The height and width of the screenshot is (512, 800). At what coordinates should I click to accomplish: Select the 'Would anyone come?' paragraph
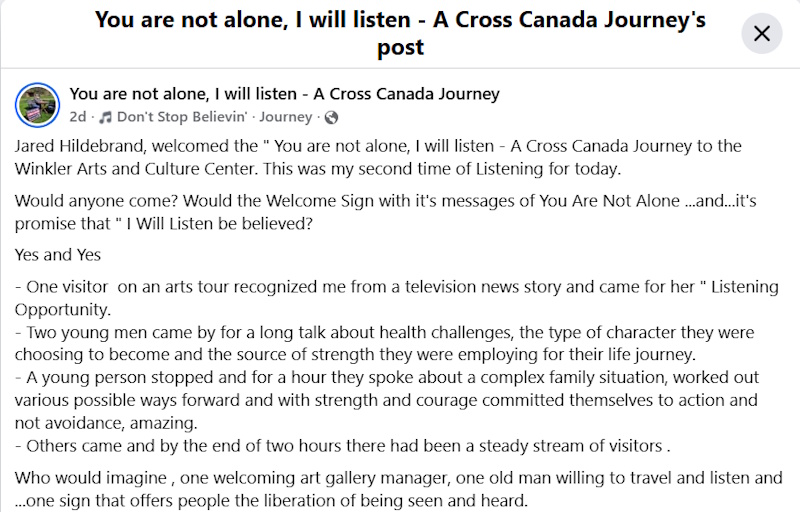point(385,212)
